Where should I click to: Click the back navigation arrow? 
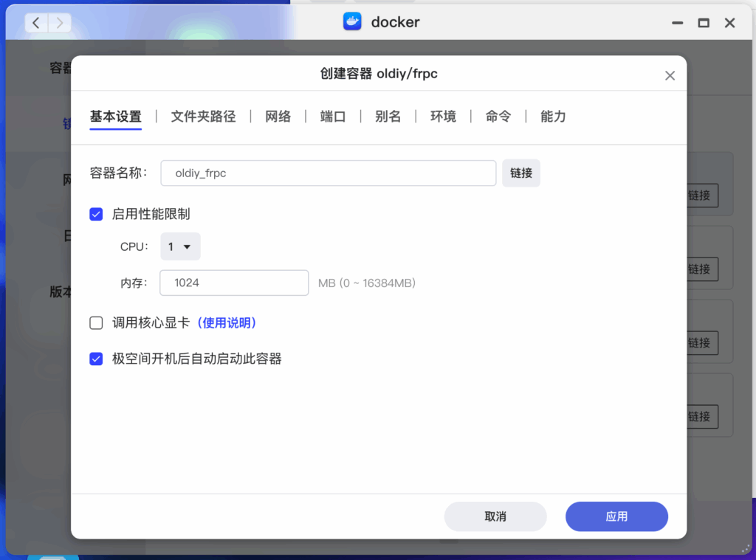[35, 22]
